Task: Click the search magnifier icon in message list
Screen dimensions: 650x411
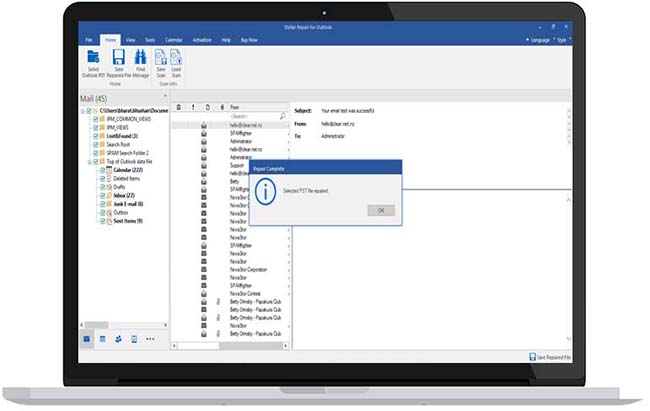Action: (x=283, y=117)
